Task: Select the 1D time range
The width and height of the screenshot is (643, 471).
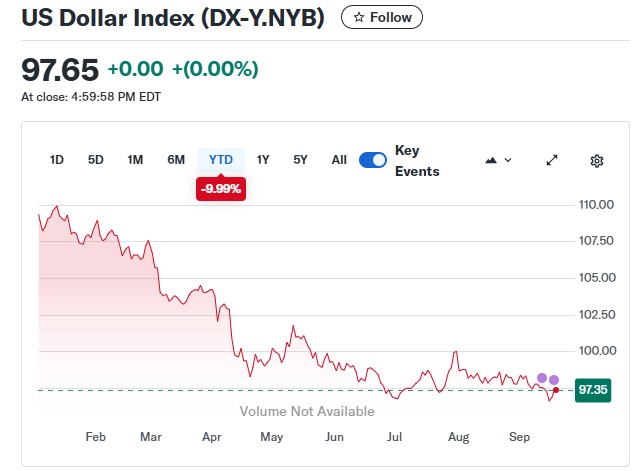Action: [57, 160]
